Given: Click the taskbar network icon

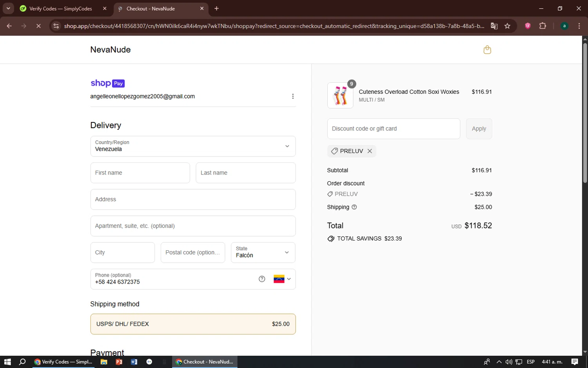Looking at the screenshot, I should click(x=519, y=362).
